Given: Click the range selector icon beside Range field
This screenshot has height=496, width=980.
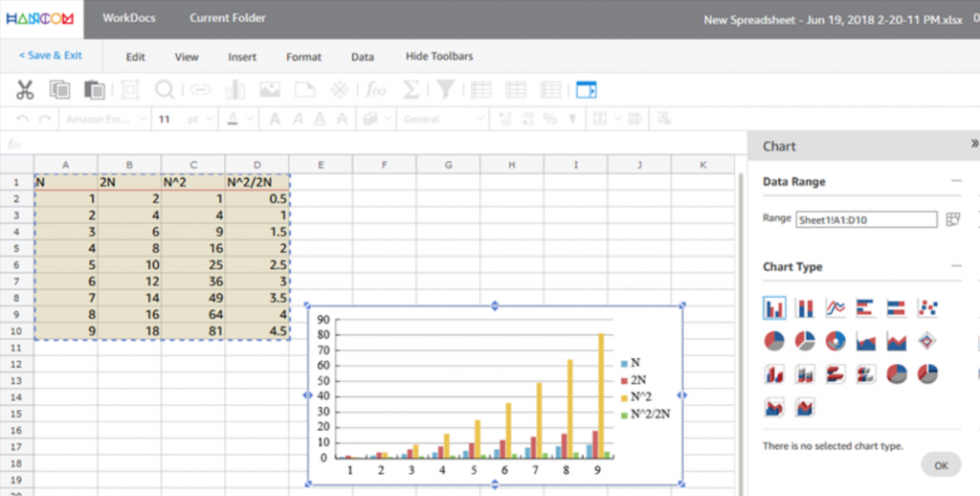Looking at the screenshot, I should [952, 219].
